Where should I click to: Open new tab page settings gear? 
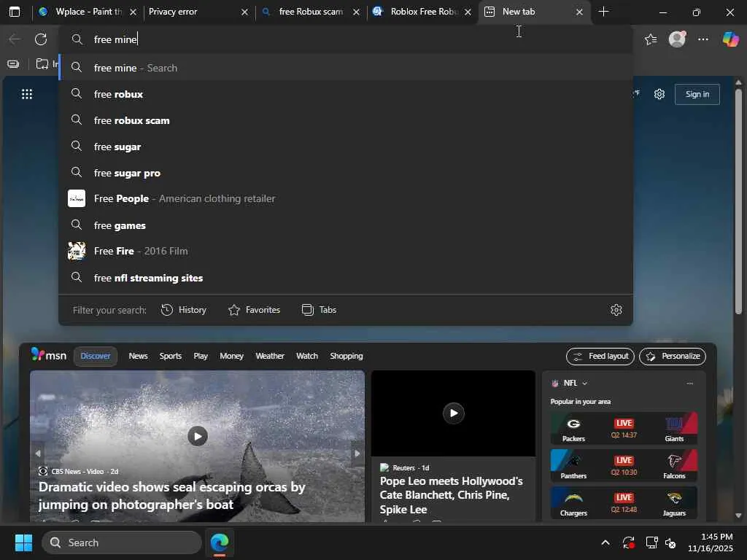click(x=659, y=94)
